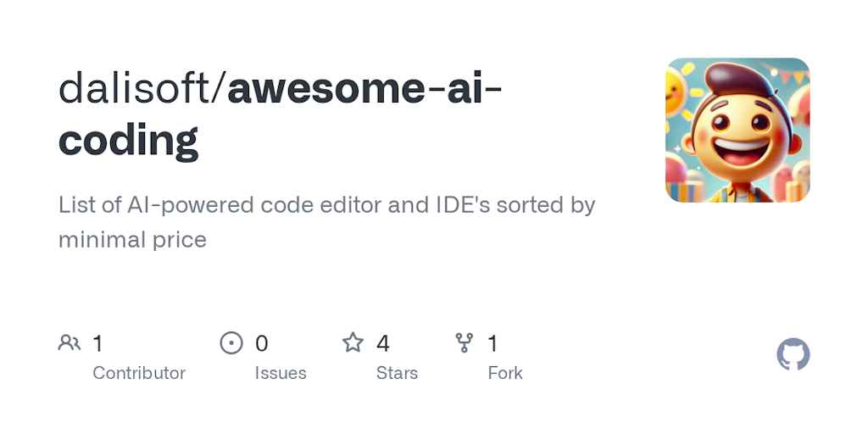Click the contributor count number 1
868x434 pixels.
(x=97, y=344)
